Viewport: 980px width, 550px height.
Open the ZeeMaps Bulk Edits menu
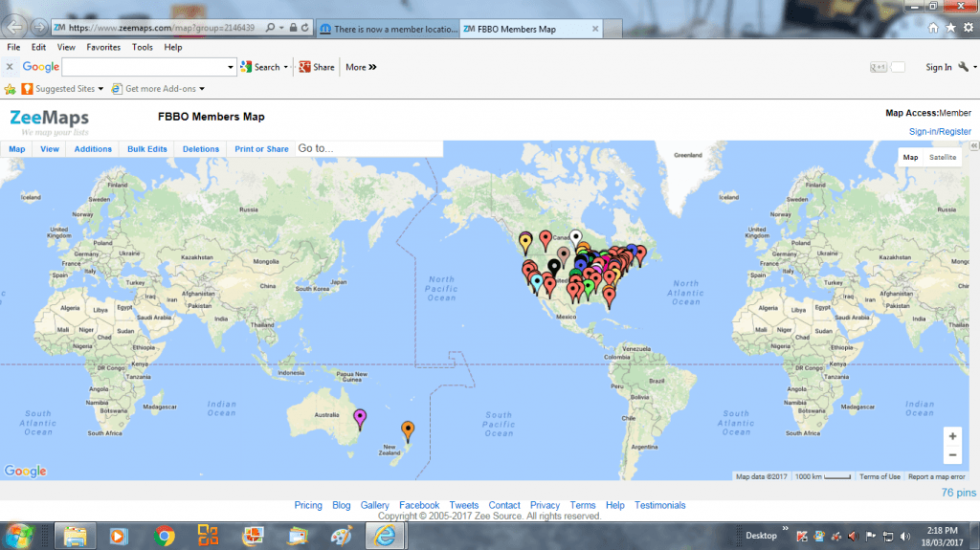click(x=146, y=149)
